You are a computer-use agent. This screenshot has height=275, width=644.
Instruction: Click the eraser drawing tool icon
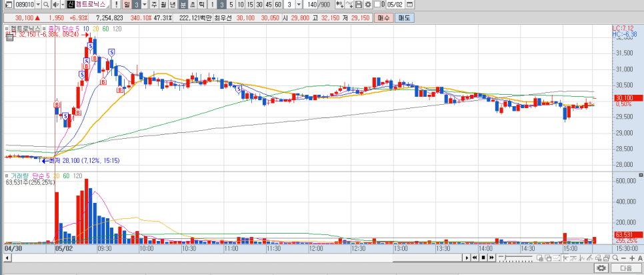[x=599, y=258]
